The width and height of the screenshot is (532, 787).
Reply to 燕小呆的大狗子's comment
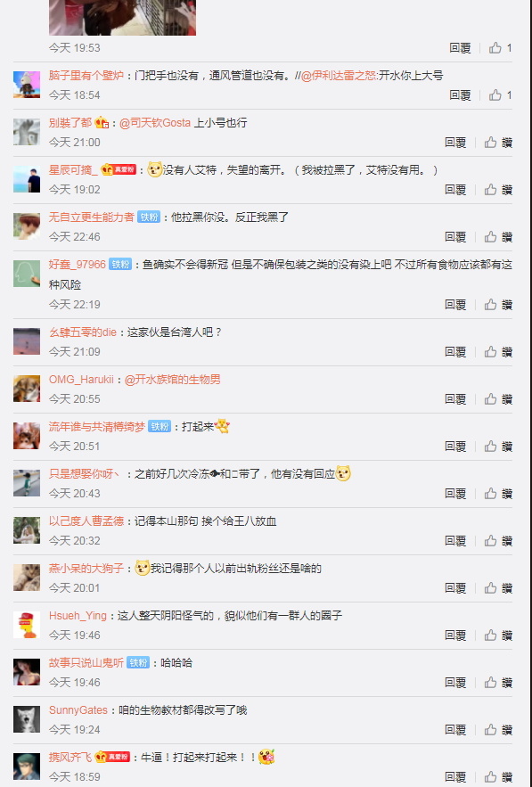pyautogui.click(x=455, y=587)
